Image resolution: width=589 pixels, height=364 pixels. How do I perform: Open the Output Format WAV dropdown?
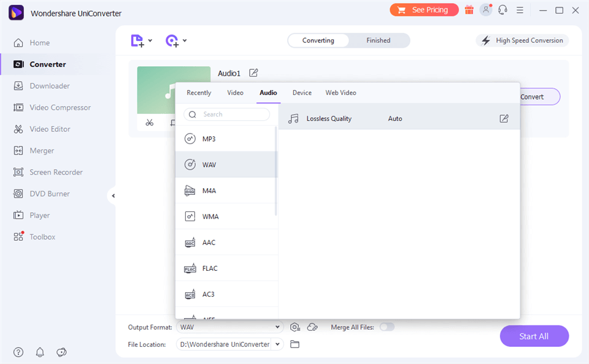pyautogui.click(x=230, y=327)
